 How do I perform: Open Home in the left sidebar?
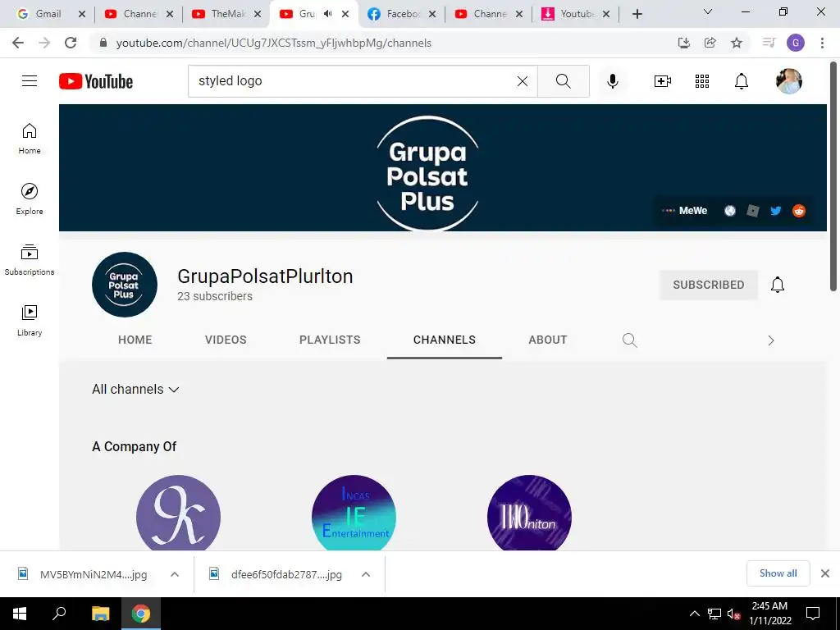pyautogui.click(x=30, y=139)
